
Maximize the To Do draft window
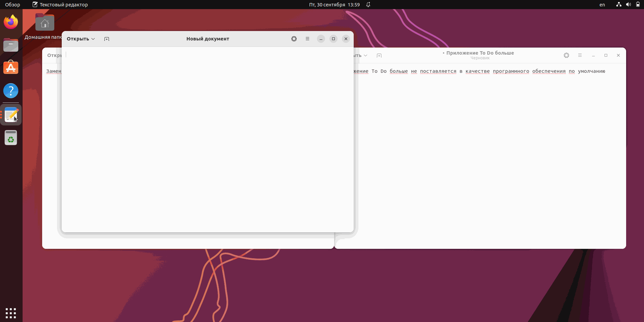click(606, 55)
